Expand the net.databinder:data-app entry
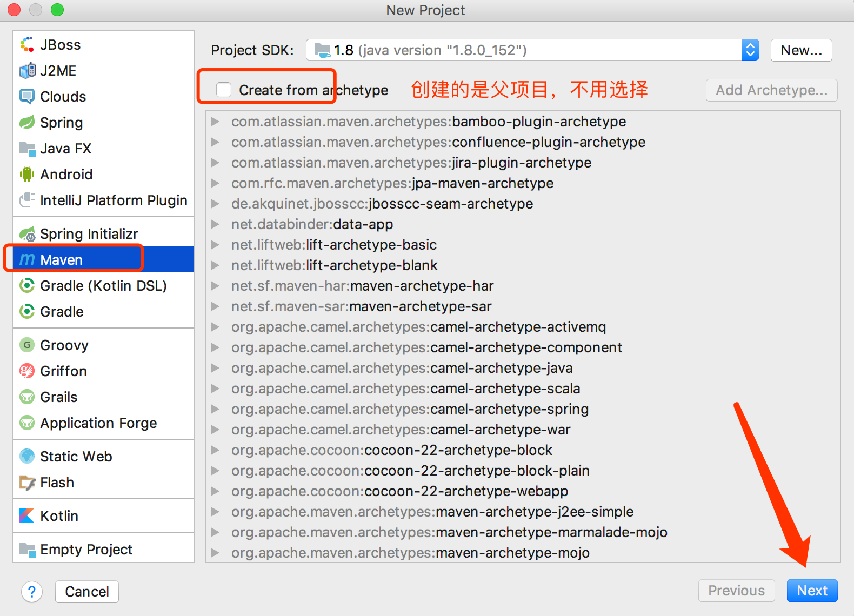 [x=215, y=224]
